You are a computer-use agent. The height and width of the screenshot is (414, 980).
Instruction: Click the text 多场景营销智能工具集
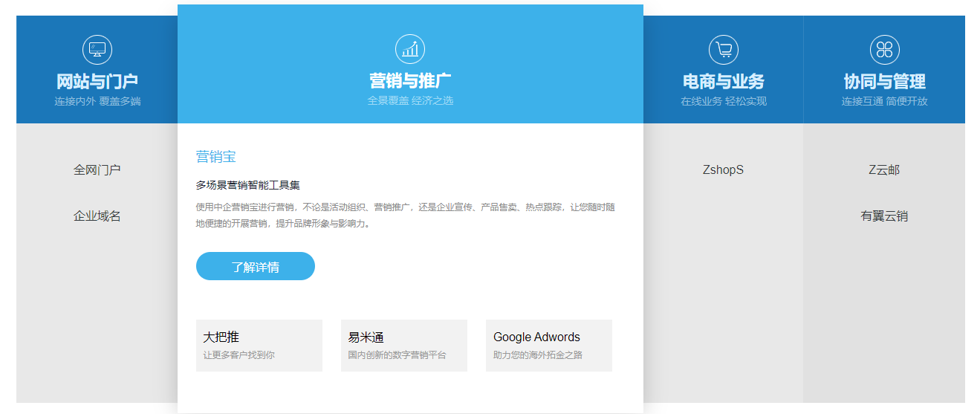248,185
